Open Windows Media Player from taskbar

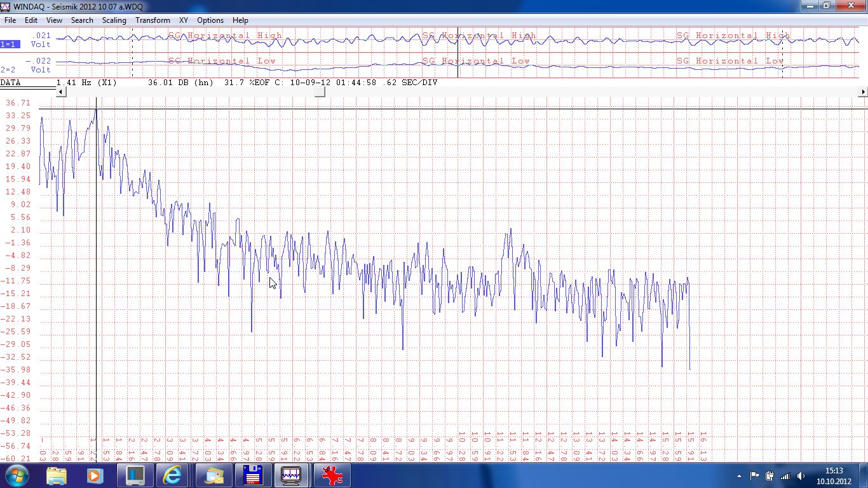click(95, 475)
